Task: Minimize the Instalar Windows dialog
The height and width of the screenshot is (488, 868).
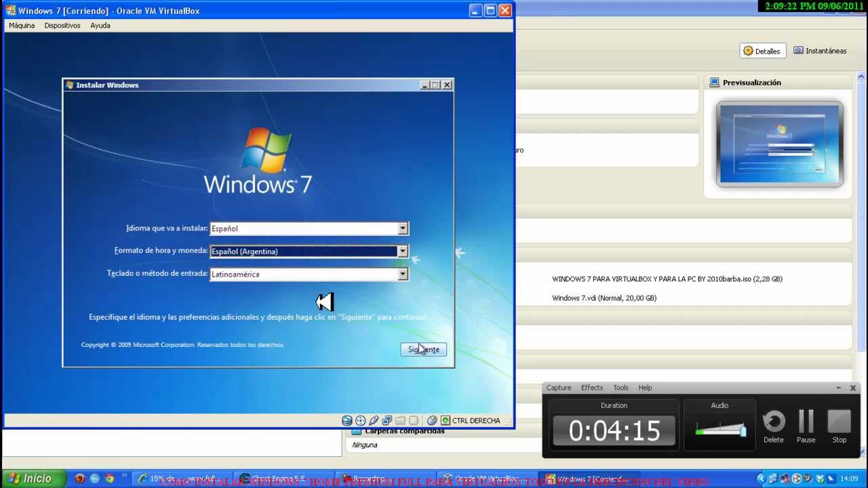Action: coord(425,85)
